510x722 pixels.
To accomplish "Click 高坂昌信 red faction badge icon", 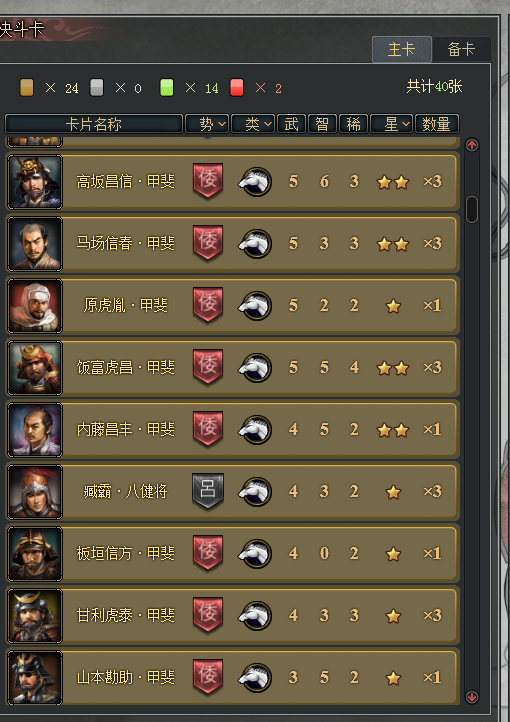I will [x=208, y=180].
